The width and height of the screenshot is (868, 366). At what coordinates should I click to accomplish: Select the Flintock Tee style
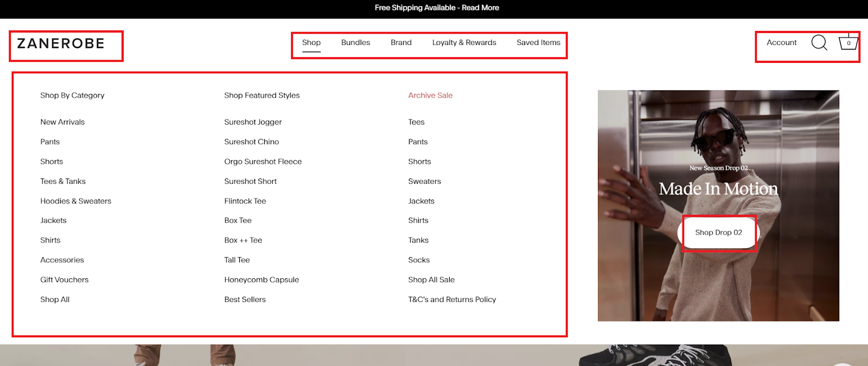pyautogui.click(x=245, y=201)
